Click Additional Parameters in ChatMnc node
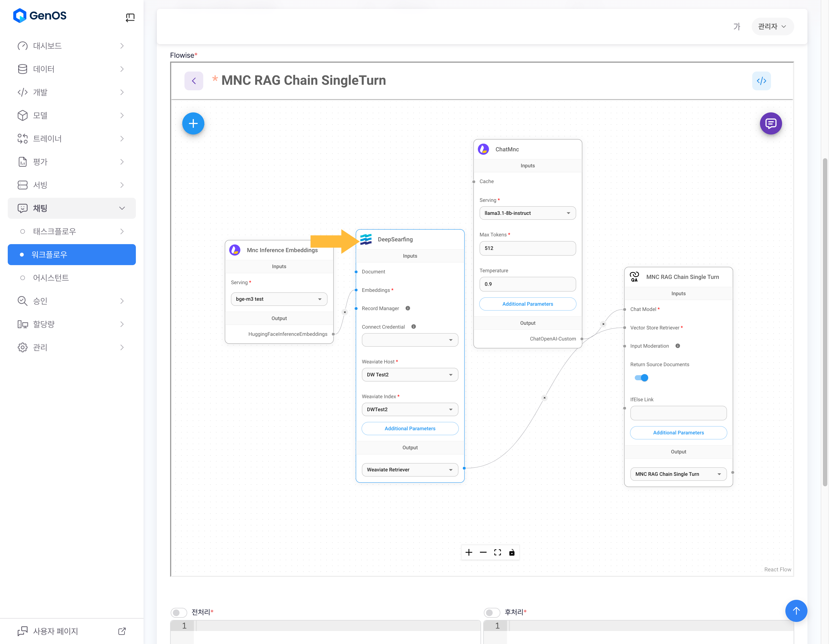Image resolution: width=829 pixels, height=644 pixels. pyautogui.click(x=527, y=304)
